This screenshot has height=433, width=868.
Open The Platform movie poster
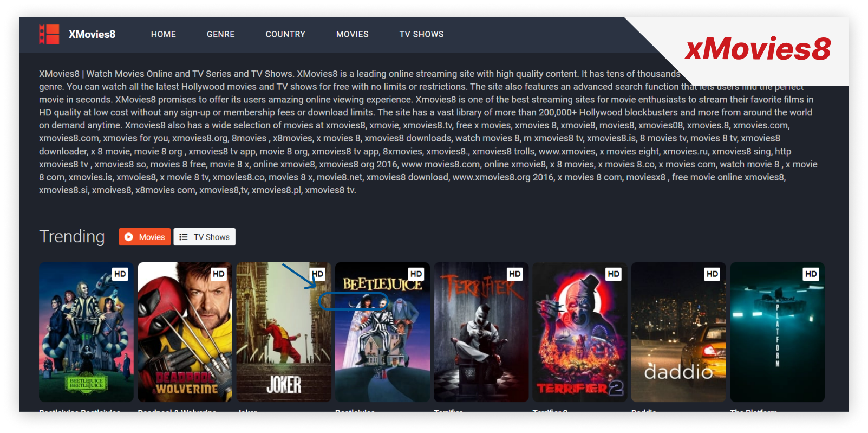[777, 332]
